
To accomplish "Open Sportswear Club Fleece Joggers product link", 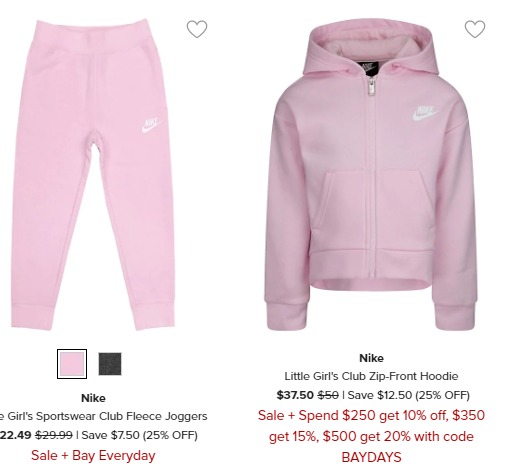I will [x=103, y=416].
